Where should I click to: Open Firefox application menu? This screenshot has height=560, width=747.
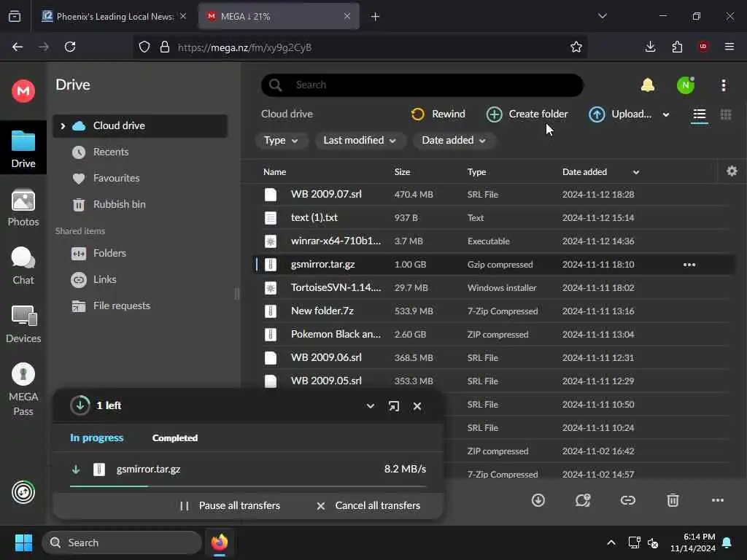point(729,47)
